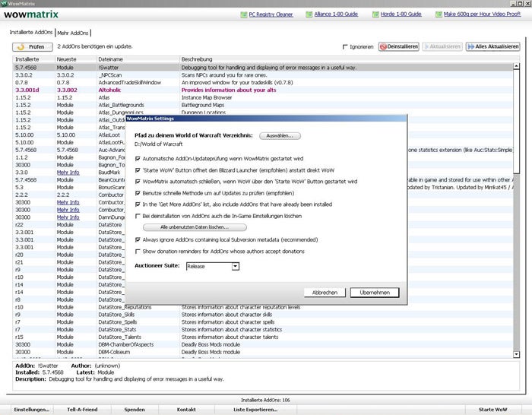Open the PC Registry Cleaner link
Viewport: 532px width, 415px height.
point(271,14)
